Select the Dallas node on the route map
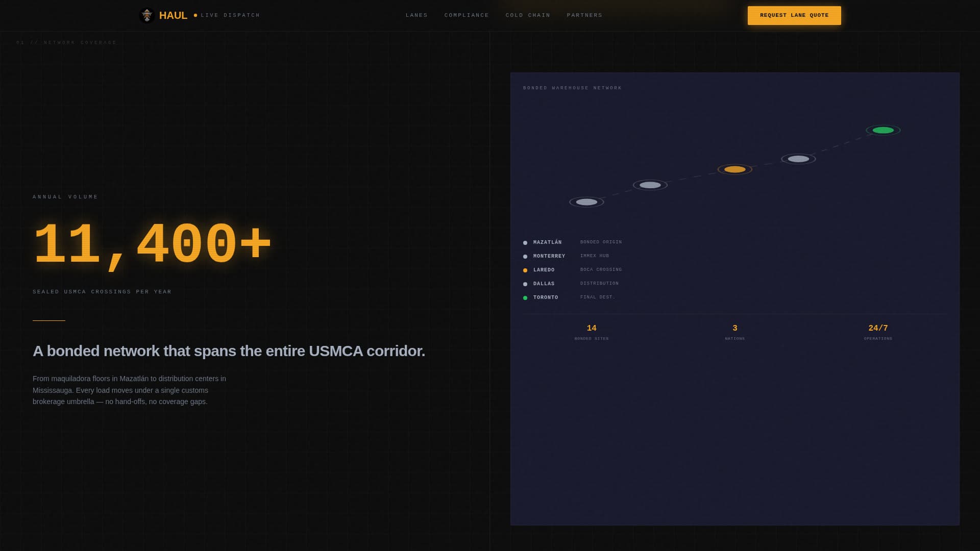This screenshot has width=980, height=551. (798, 159)
